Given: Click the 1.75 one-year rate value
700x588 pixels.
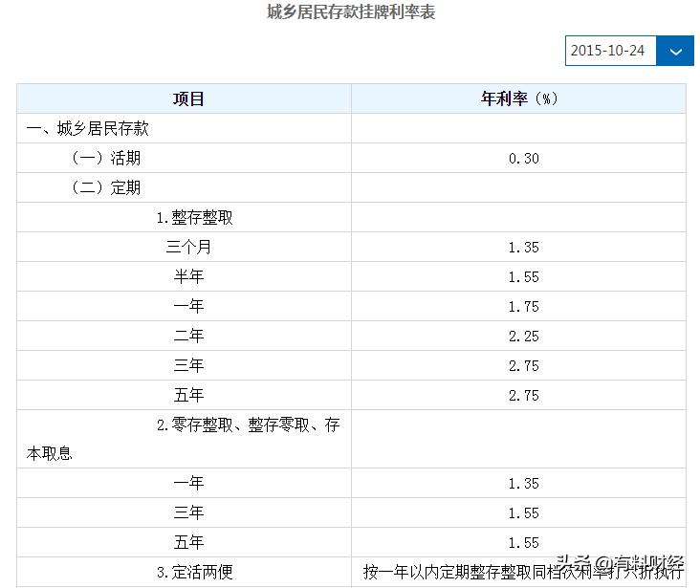Looking at the screenshot, I should pos(523,307).
